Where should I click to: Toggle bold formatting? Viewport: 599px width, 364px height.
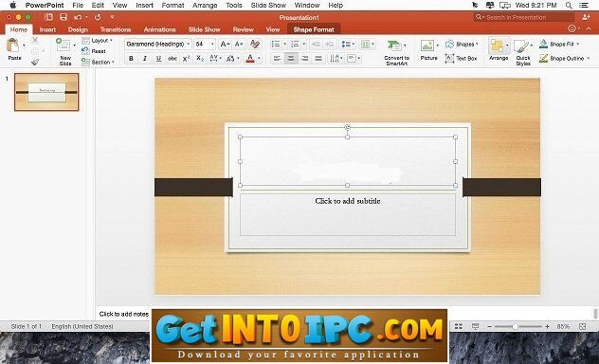[x=131, y=59]
